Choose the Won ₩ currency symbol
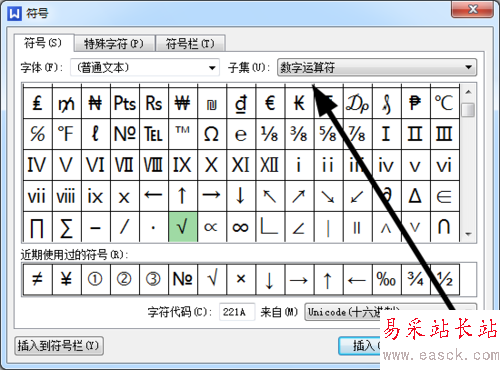The image size is (500, 370). tap(183, 103)
